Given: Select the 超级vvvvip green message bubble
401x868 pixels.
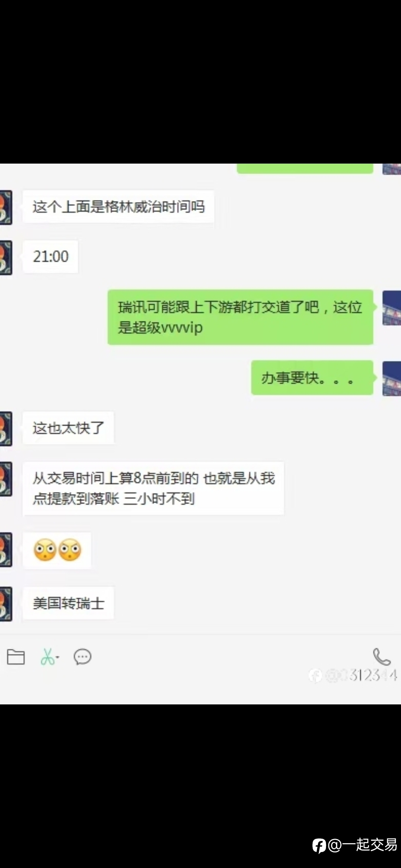Looking at the screenshot, I should (x=240, y=317).
